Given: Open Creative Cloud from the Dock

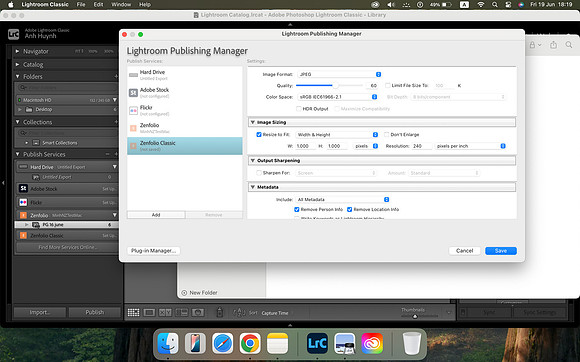Looking at the screenshot, I should pos(372,343).
